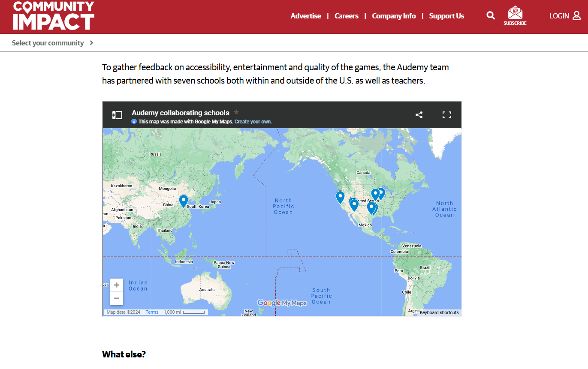Click the Subscribe envelope icon
Screen dimensions: 588x369
515,16
